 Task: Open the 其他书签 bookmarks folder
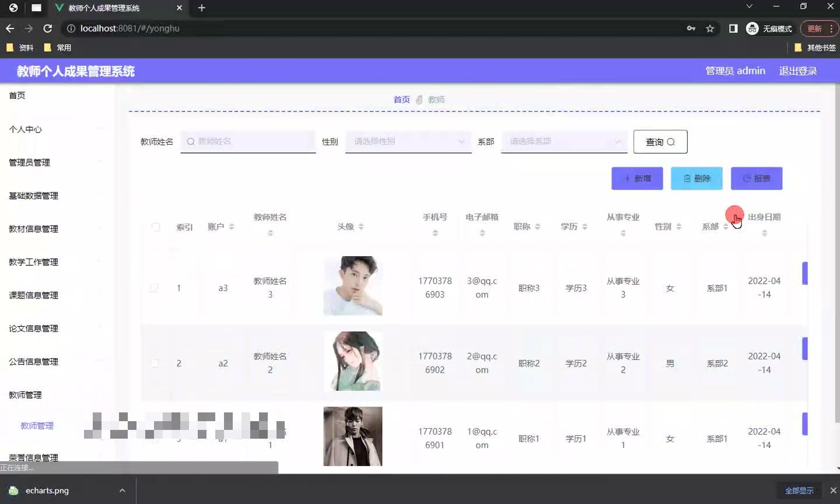(815, 48)
